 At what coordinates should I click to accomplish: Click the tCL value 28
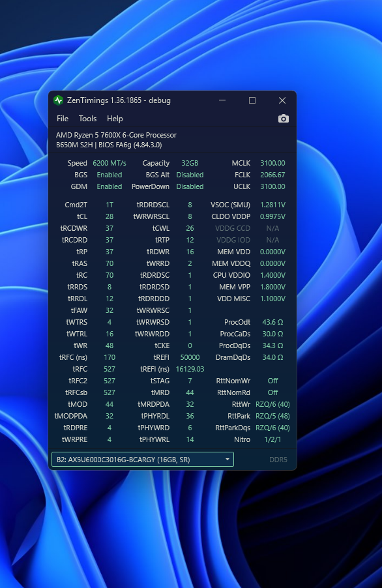110,216
